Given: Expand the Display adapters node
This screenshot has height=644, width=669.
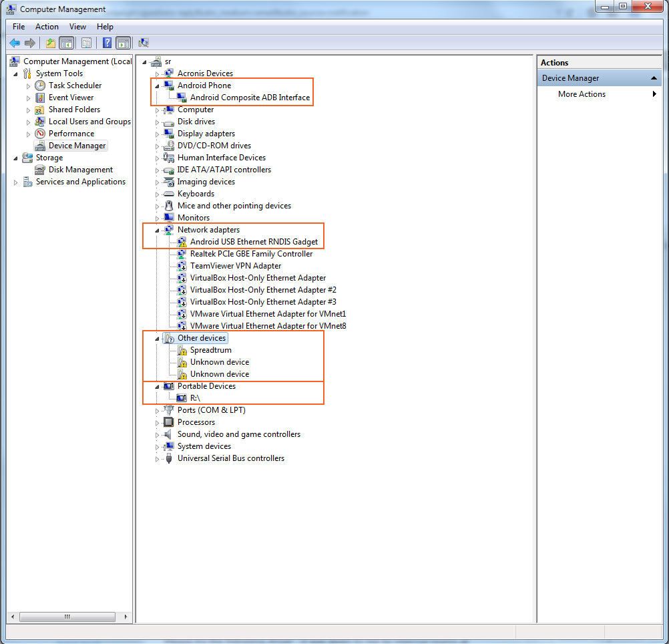Looking at the screenshot, I should pyautogui.click(x=157, y=134).
